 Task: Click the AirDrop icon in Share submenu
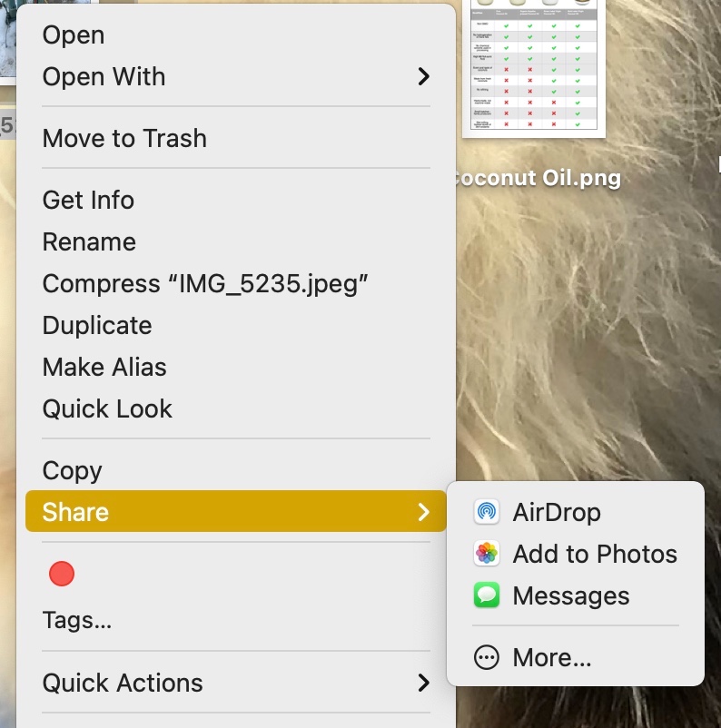point(487,512)
